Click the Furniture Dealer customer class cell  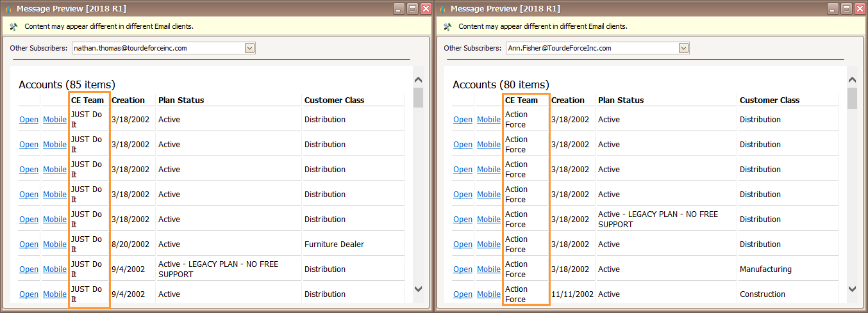tap(334, 244)
